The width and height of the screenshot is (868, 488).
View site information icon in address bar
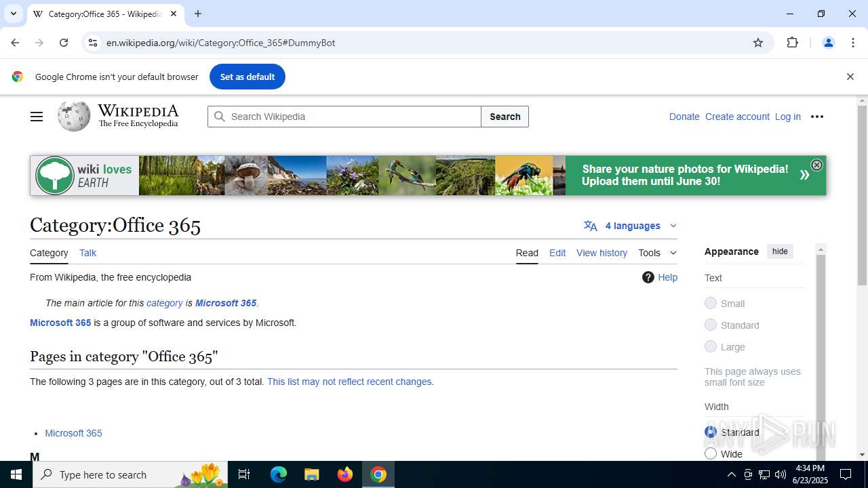[93, 43]
